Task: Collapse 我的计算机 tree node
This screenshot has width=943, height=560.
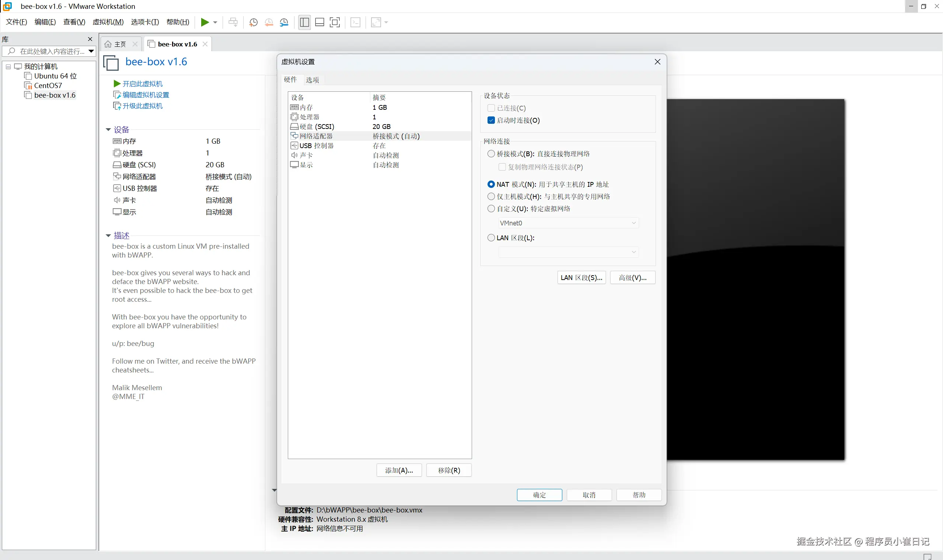Action: 8,67
